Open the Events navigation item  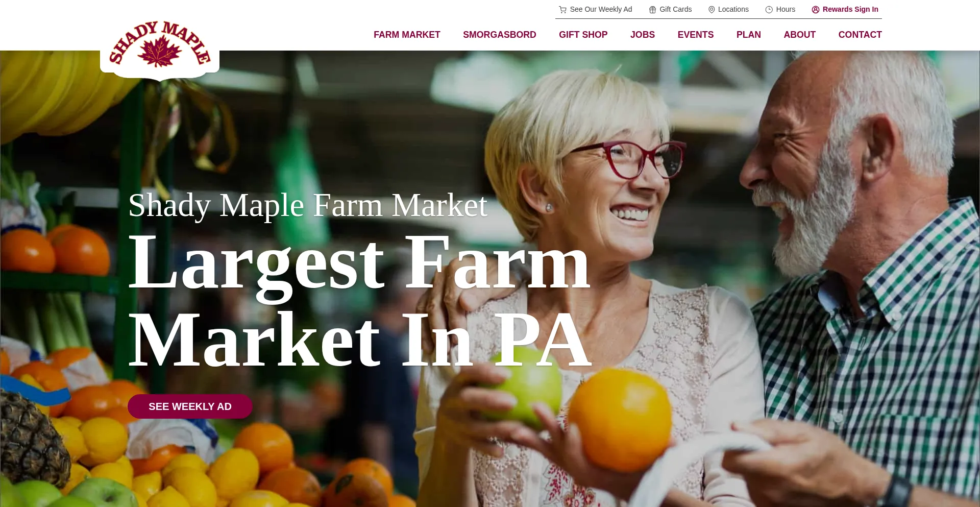click(x=695, y=35)
